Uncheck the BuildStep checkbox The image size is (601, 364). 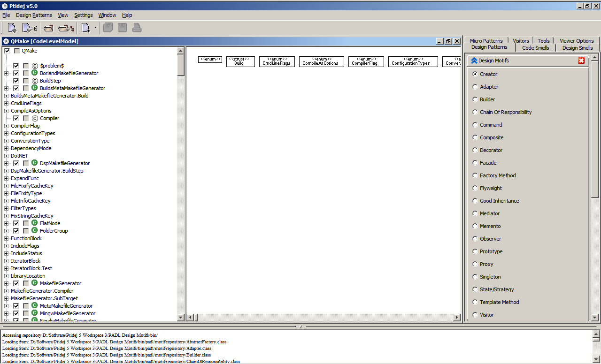pos(16,80)
